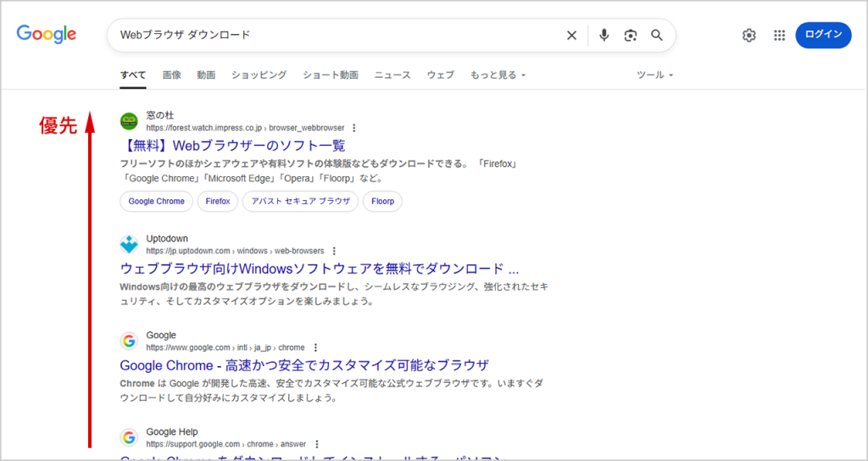
Task: Click the ログイン button
Action: click(823, 35)
